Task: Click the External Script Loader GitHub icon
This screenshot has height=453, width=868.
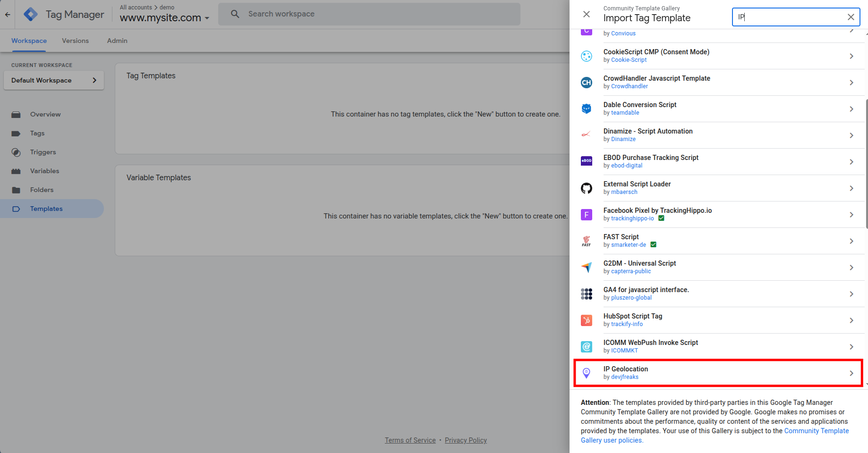Action: point(587,188)
